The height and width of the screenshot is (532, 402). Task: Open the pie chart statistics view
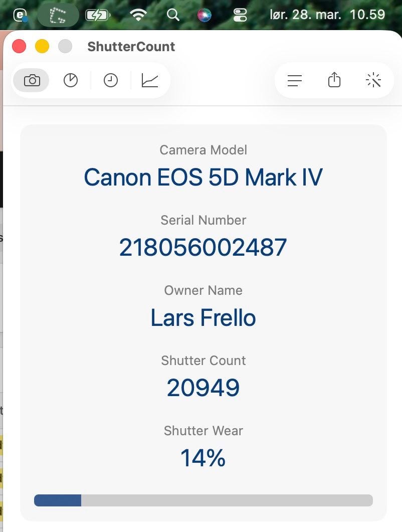click(71, 80)
